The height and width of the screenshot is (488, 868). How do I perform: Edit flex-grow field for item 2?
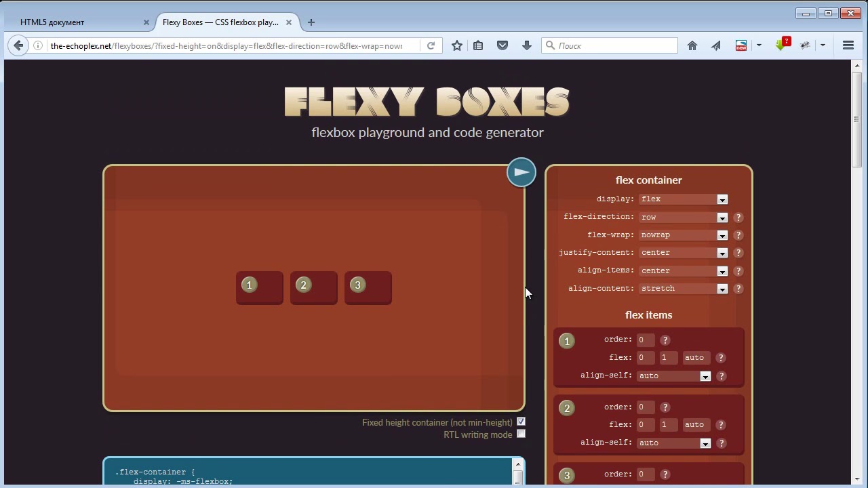pos(646,425)
